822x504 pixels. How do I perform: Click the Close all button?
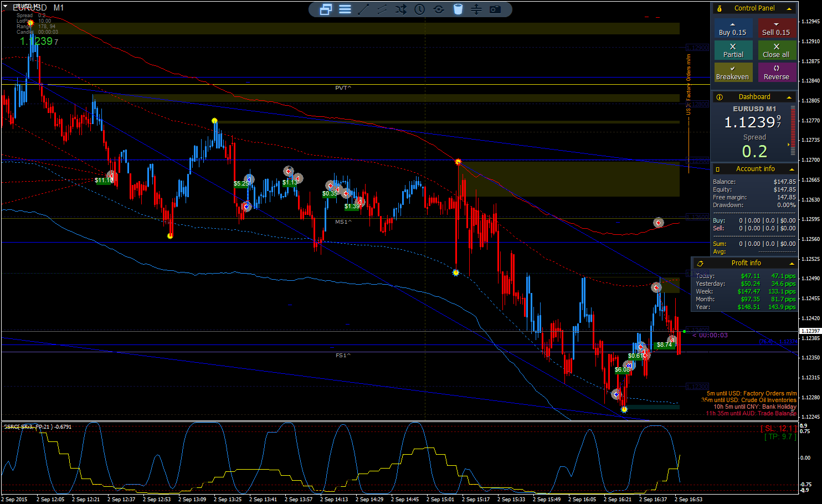pos(777,50)
